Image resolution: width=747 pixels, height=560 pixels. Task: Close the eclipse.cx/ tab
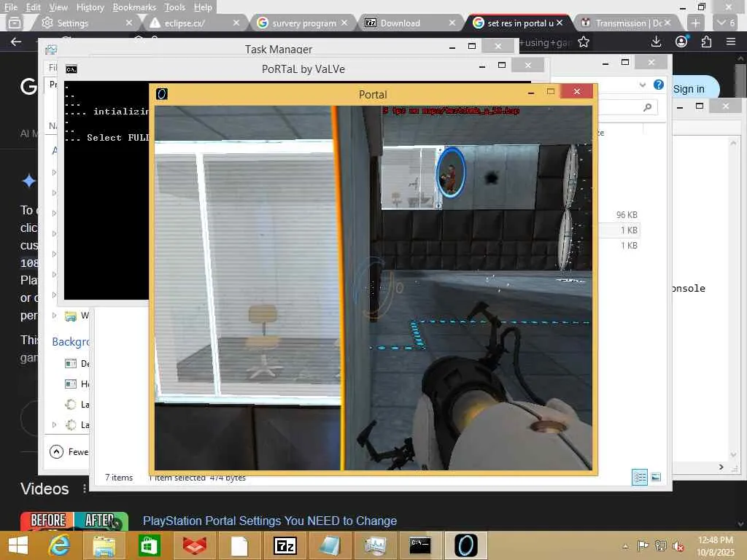click(x=236, y=23)
